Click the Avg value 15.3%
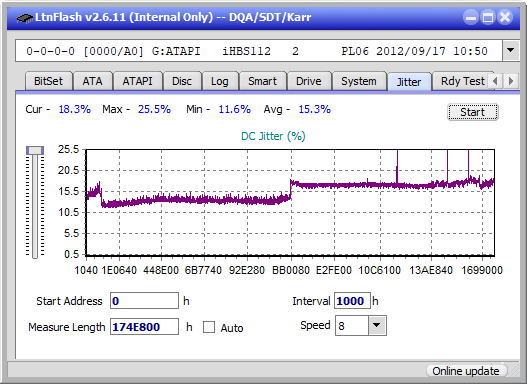Viewport: 527px width, 384px height. coord(315,109)
